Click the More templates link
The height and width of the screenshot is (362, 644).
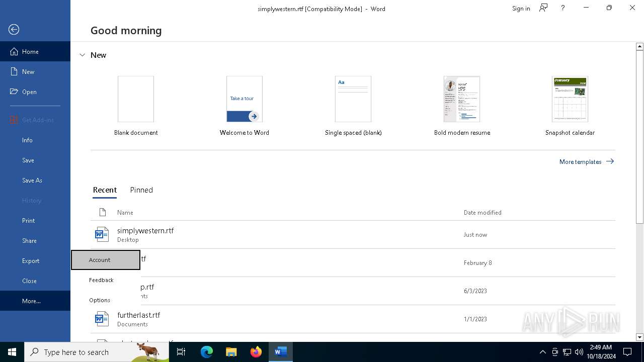[587, 161]
